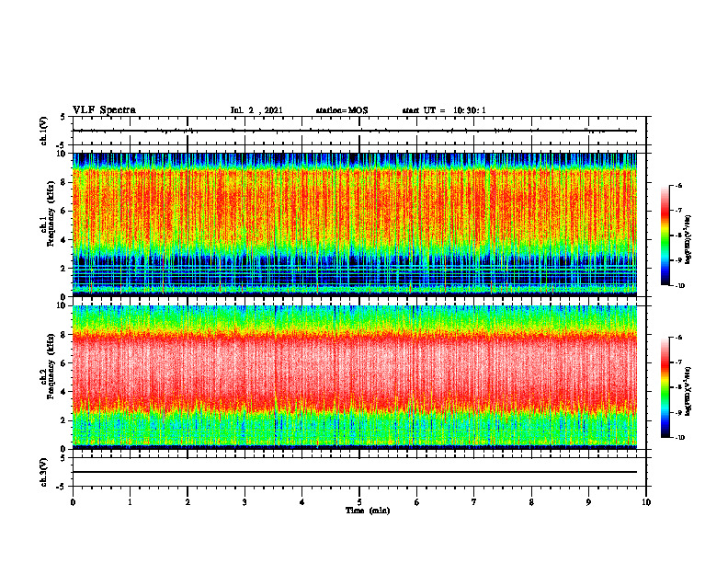The height and width of the screenshot is (563, 728).
Task: Click the time axis tick label "8"
Action: [531, 502]
